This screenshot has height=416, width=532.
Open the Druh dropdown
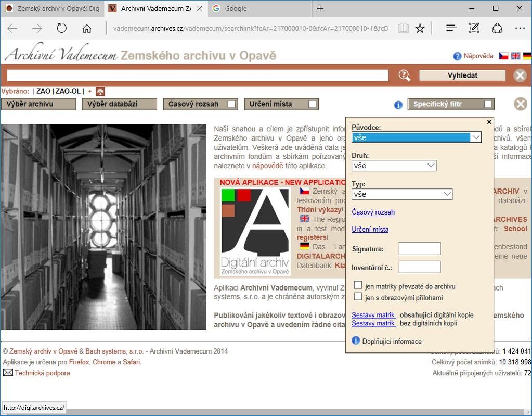pos(394,166)
